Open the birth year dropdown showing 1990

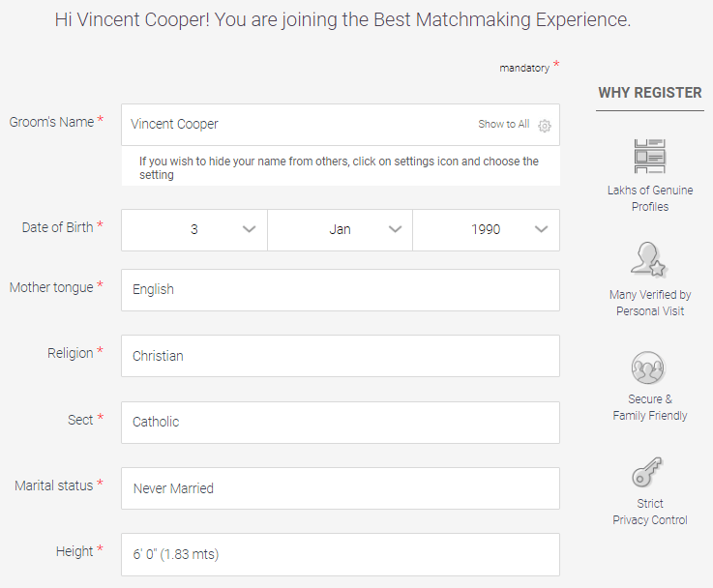[486, 230]
